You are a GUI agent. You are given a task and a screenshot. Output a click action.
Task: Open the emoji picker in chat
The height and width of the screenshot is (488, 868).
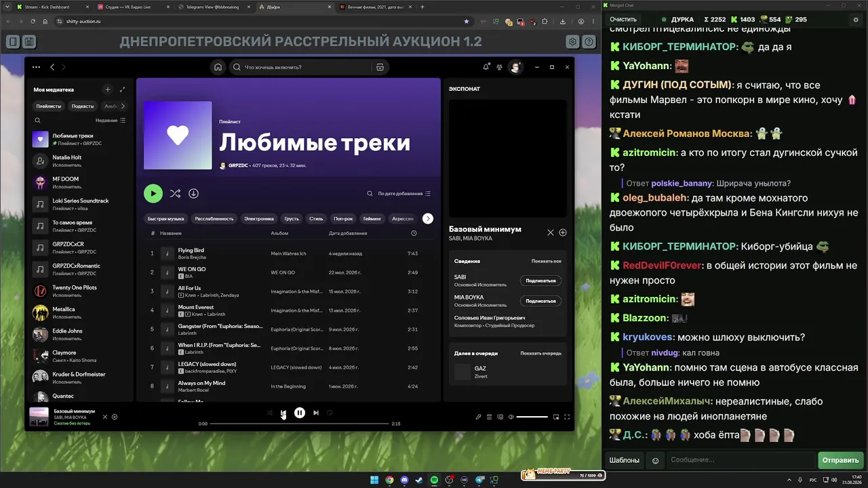tap(655, 460)
